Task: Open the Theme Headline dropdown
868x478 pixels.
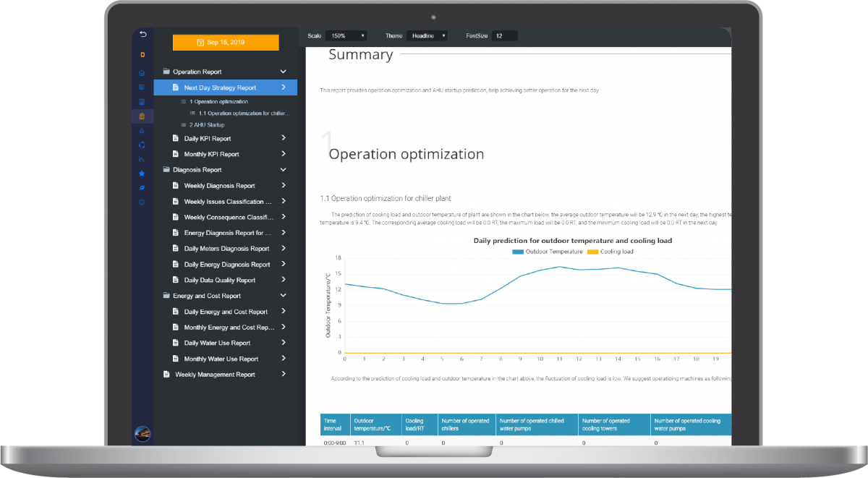Action: click(x=427, y=35)
